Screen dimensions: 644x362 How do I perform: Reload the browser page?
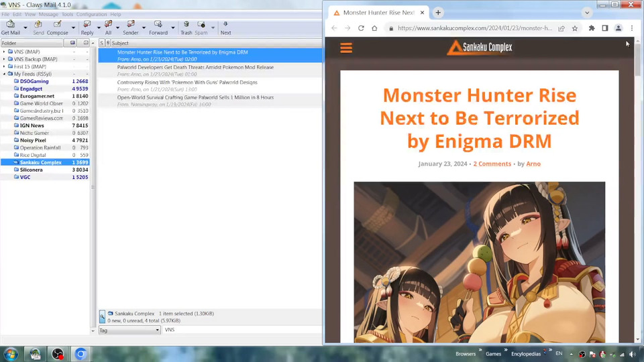[361, 28]
